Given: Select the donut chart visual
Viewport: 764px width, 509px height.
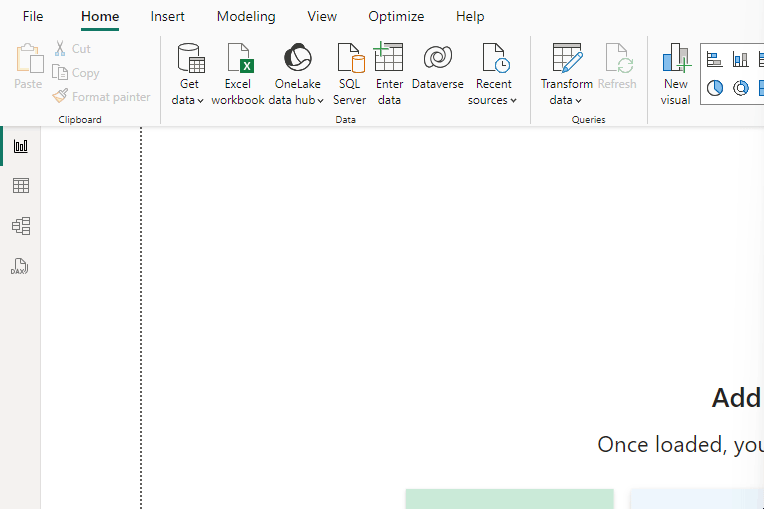Looking at the screenshot, I should (741, 88).
